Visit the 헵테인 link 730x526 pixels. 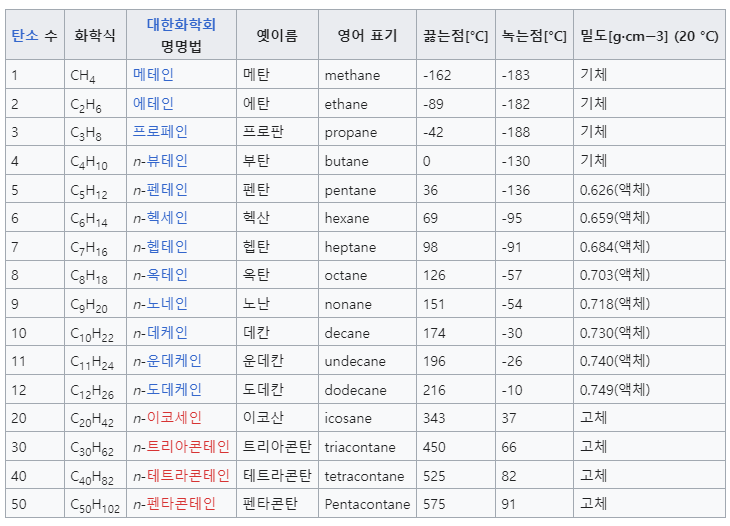point(167,247)
